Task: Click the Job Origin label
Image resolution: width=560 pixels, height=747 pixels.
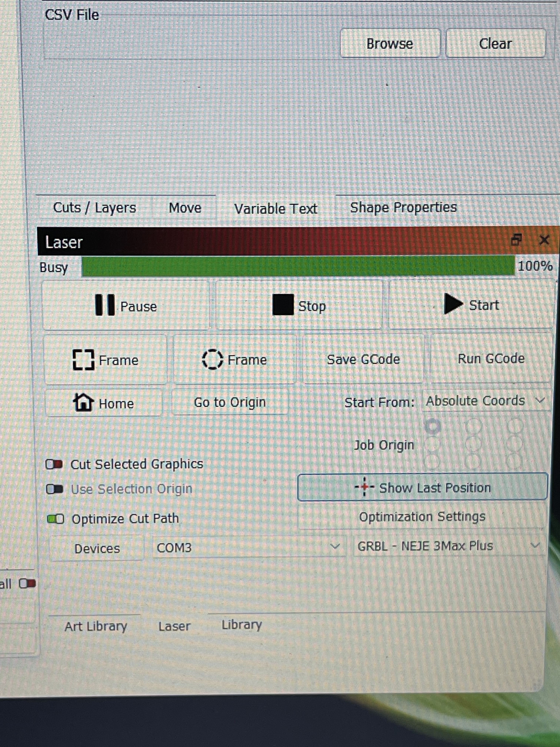Action: (x=384, y=445)
